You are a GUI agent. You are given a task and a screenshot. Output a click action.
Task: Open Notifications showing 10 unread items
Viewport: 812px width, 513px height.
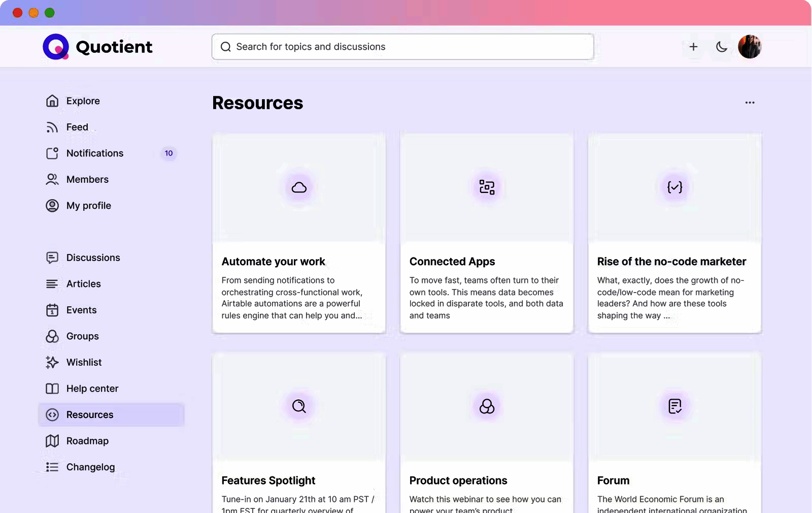(x=94, y=153)
